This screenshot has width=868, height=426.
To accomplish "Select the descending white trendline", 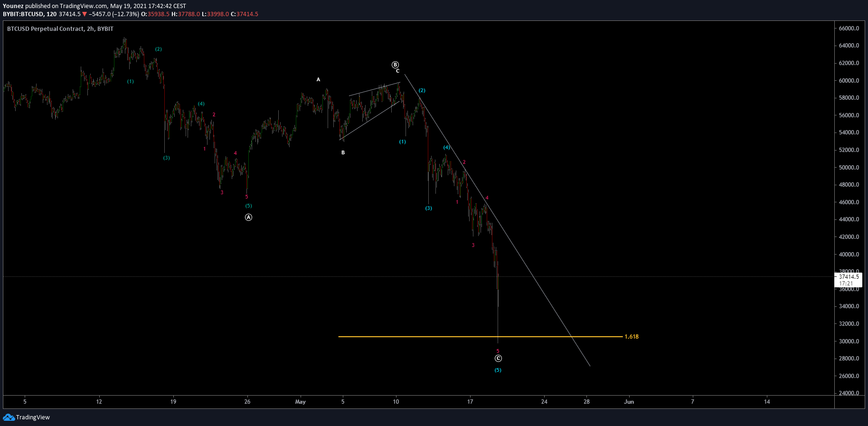I will (497, 220).
